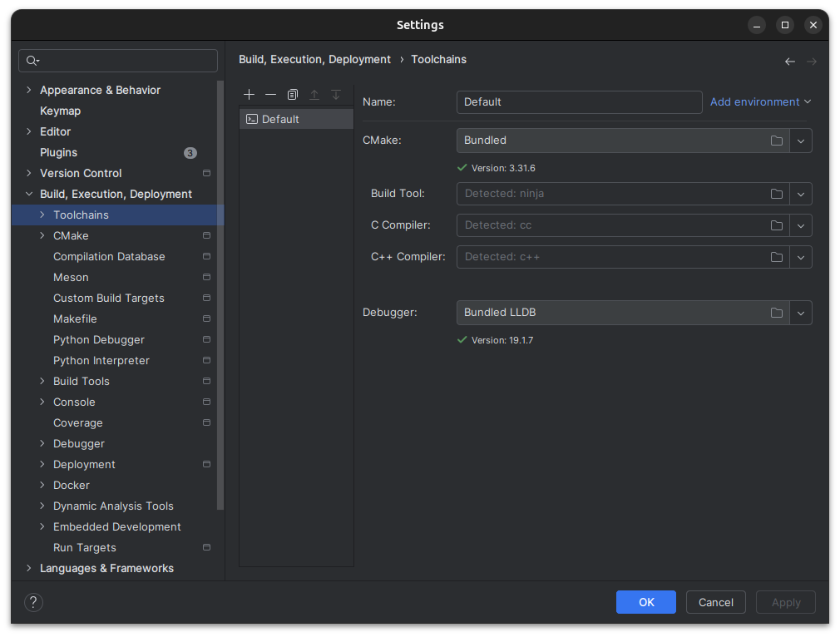Select Custom Build Targets page

pyautogui.click(x=109, y=298)
